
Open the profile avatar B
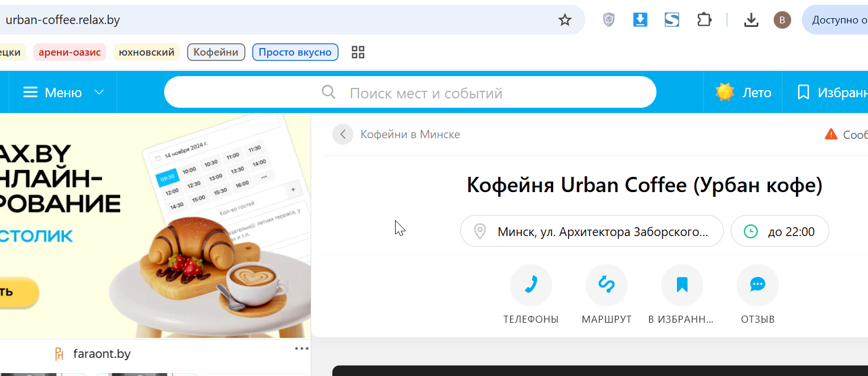coord(782,20)
